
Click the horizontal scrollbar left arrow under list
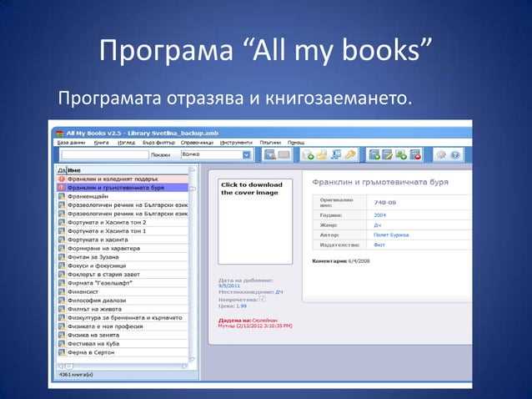(61, 366)
